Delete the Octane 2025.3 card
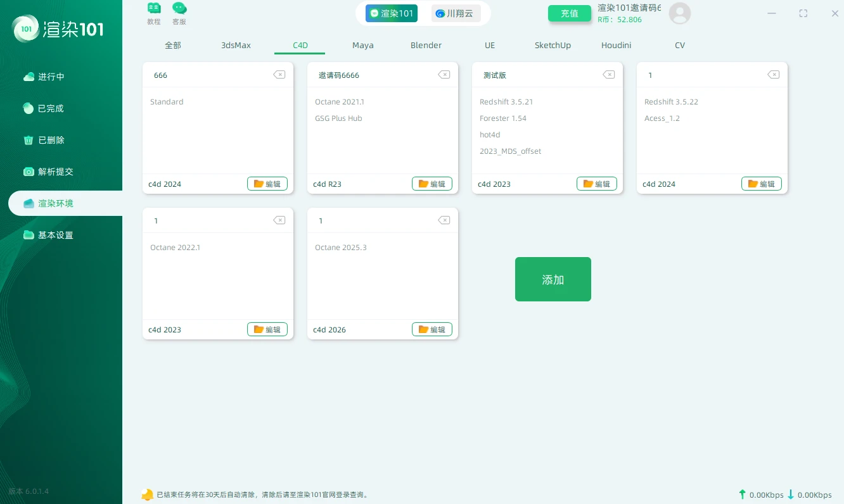844x504 pixels. point(444,220)
